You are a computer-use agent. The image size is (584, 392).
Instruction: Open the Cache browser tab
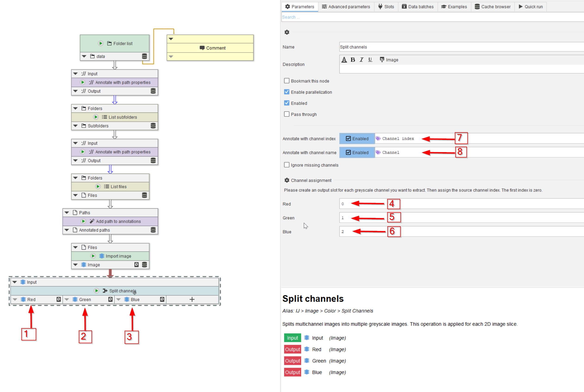coord(493,7)
